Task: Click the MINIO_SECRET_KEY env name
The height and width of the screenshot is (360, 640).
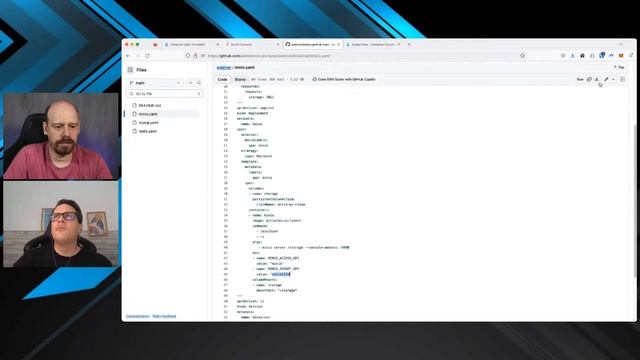Action: click(283, 269)
